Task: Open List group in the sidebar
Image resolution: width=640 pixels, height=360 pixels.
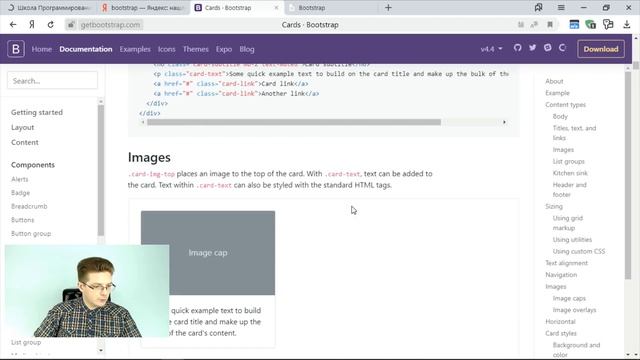Action: point(26,342)
